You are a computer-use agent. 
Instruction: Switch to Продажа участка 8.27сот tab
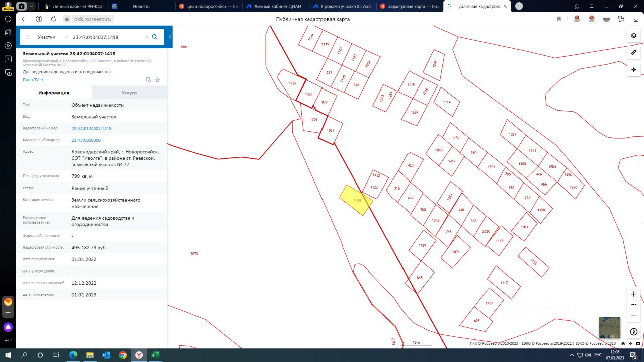[343, 6]
